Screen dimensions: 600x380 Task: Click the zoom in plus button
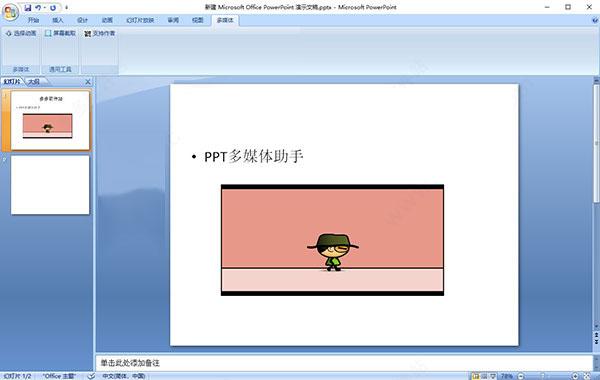576,376
